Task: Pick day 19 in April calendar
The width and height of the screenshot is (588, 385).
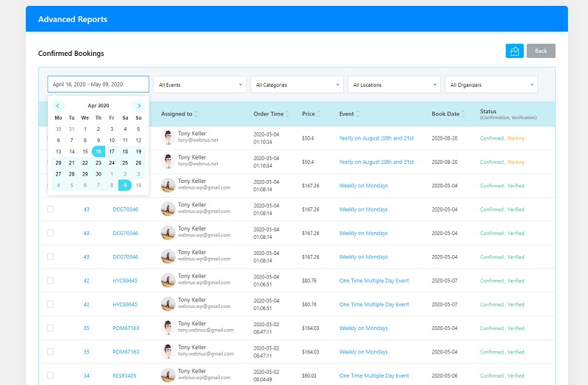Action: (x=138, y=151)
